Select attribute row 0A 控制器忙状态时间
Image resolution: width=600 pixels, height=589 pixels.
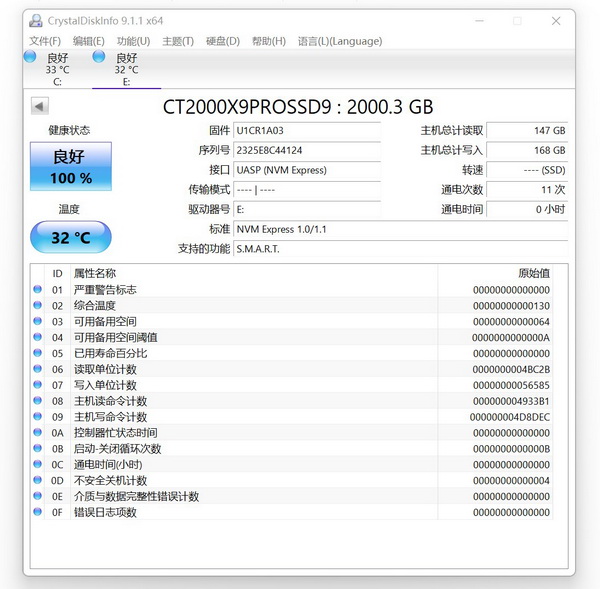(292, 433)
